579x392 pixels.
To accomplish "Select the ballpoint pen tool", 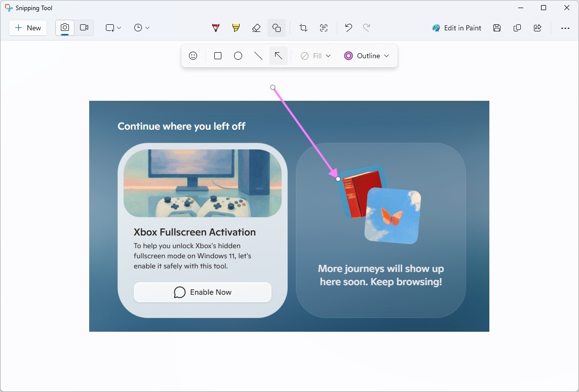I will pos(216,28).
